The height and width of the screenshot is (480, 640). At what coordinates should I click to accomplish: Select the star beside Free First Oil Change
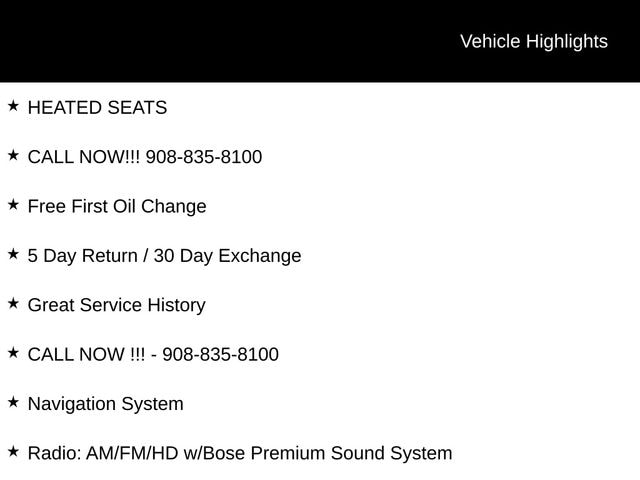click(13, 205)
